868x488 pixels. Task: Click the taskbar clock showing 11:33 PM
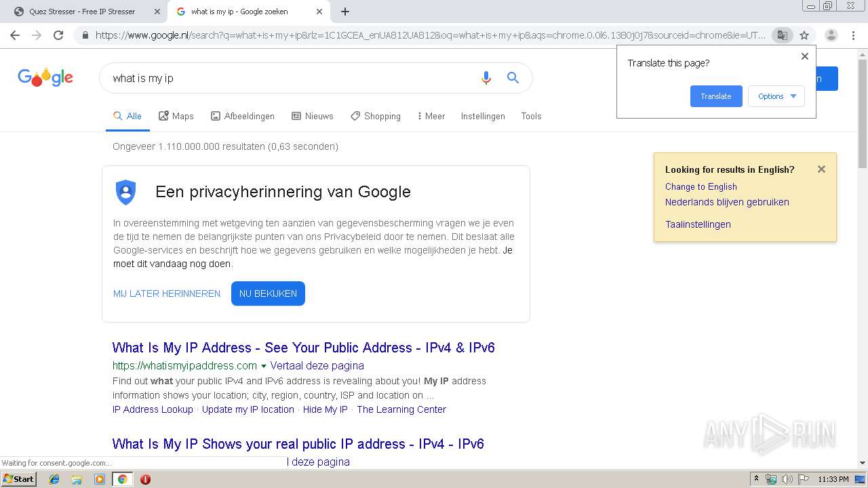(833, 479)
